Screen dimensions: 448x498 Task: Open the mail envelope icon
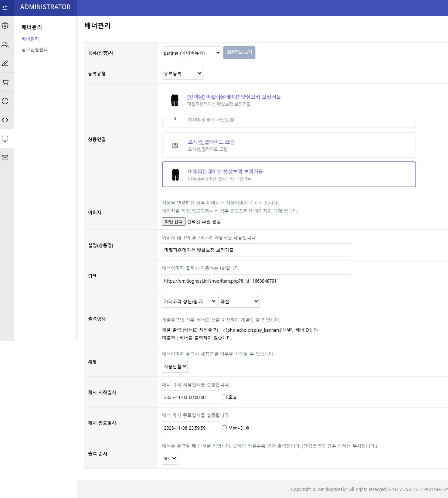click(x=6, y=157)
